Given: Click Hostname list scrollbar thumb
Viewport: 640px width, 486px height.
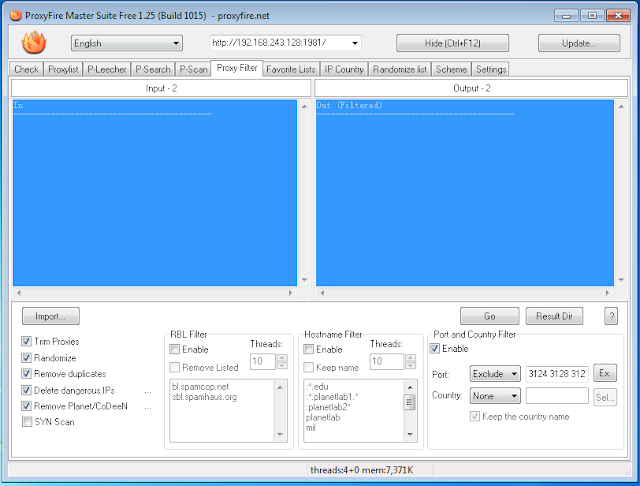Looking at the screenshot, I should 410,402.
